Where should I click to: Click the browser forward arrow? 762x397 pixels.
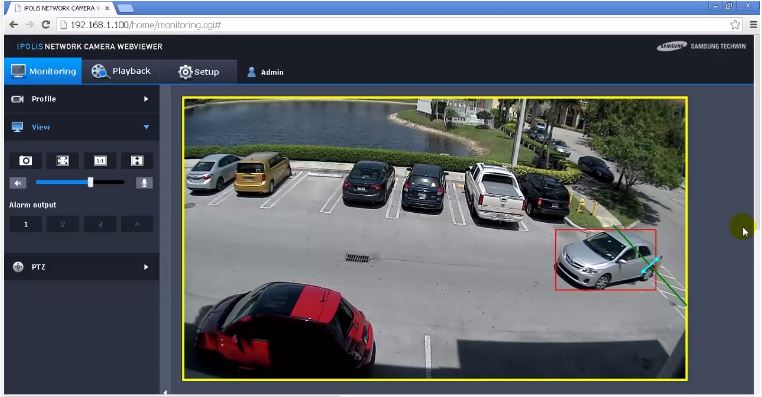coord(30,25)
